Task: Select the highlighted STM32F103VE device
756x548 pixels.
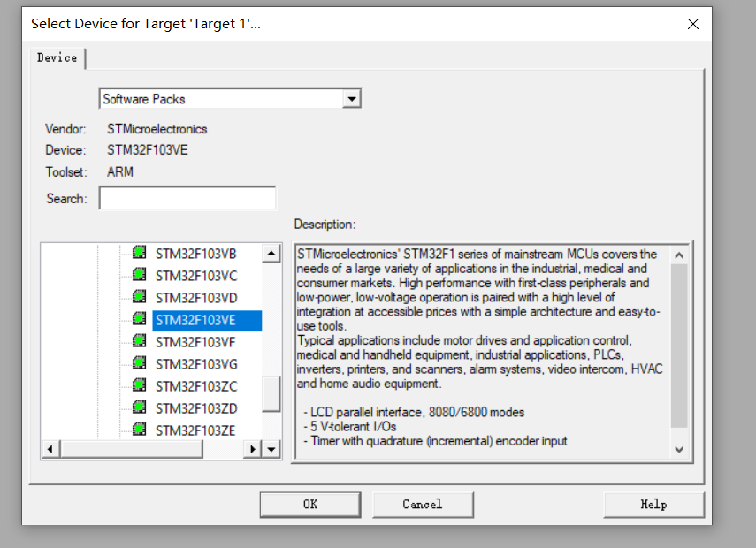Action: [x=207, y=321]
